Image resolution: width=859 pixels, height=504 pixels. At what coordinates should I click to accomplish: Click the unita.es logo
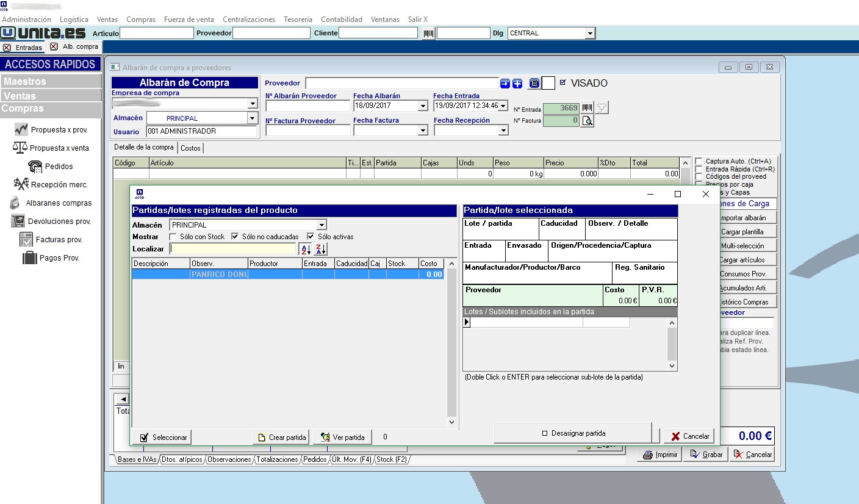coord(44,33)
